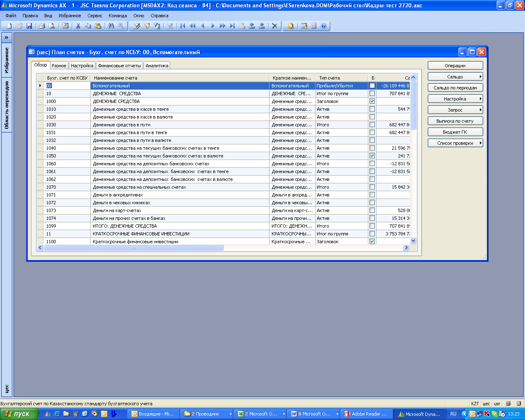
Task: Open Adobe Reader from the taskbar
Action: tap(367, 414)
